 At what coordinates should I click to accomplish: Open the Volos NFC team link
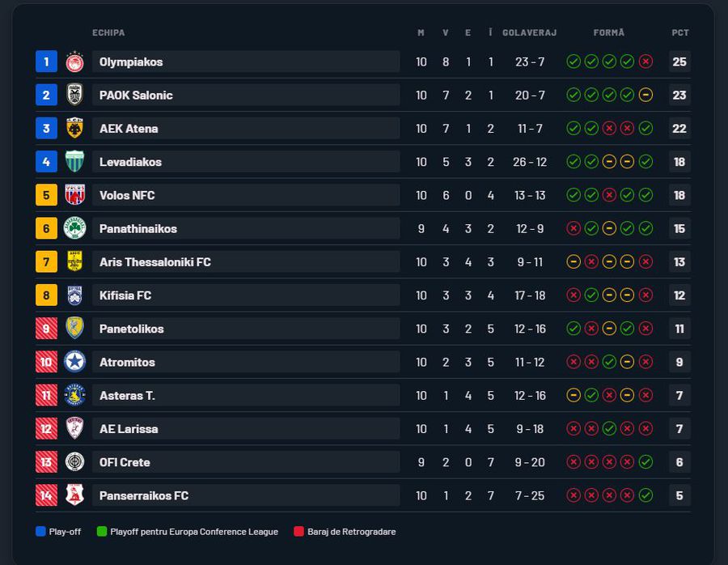[x=127, y=195]
